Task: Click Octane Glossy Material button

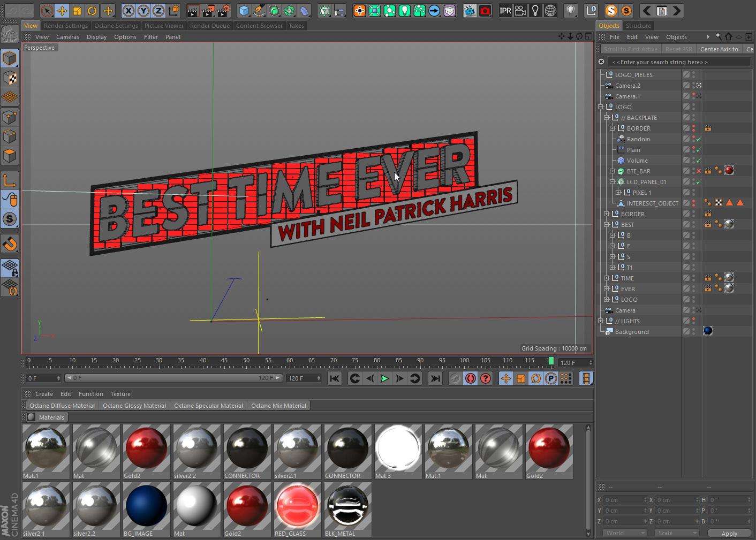Action: [x=134, y=406]
